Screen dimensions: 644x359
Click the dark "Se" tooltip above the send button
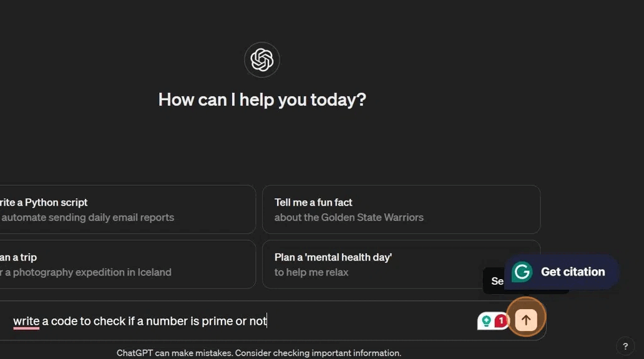tap(494, 281)
